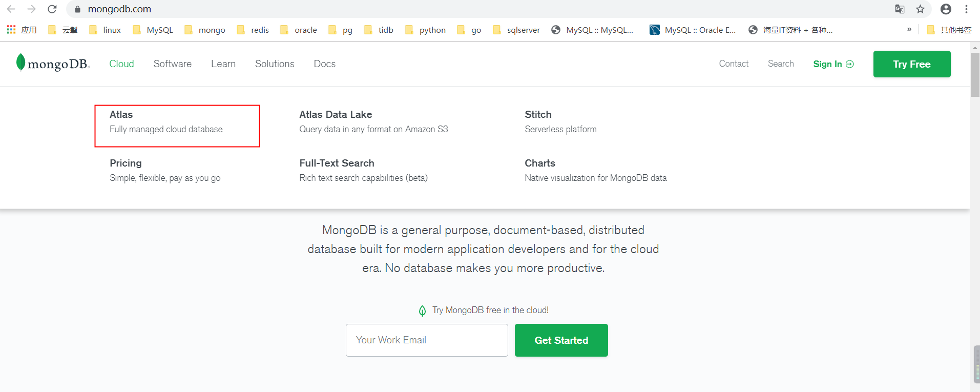Open the Learn menu

click(x=223, y=64)
